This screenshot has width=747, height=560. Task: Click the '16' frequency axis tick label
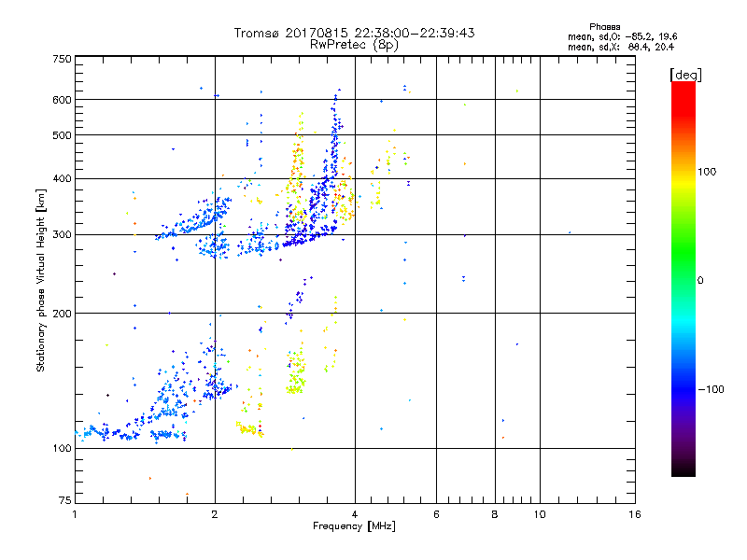635,514
